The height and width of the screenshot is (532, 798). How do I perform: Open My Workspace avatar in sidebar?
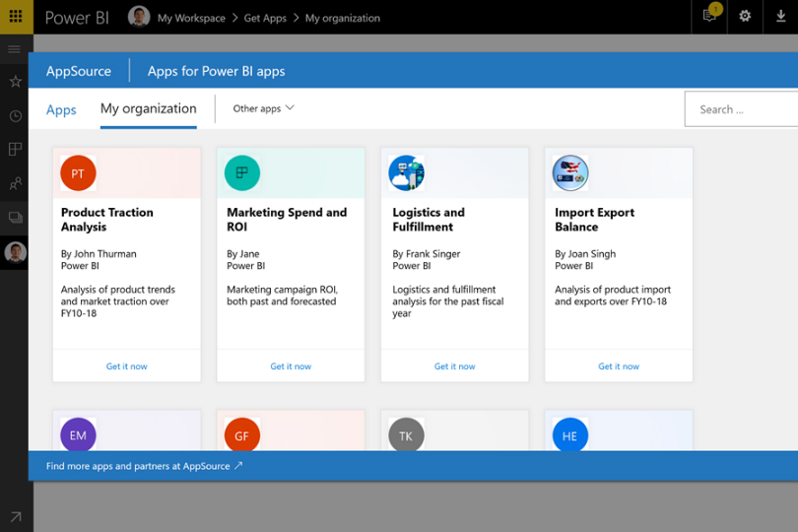pos(15,252)
